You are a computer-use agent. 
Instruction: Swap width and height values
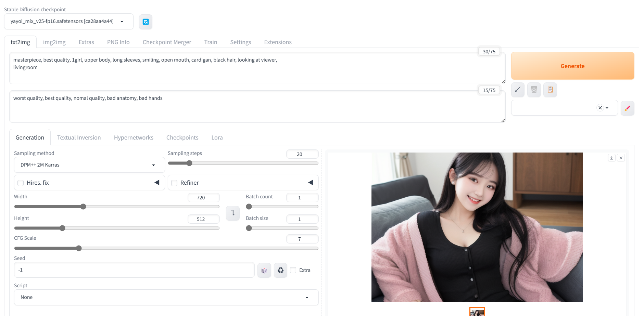pos(233,213)
